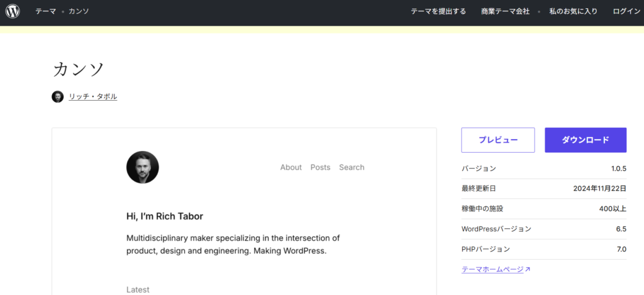644x295 pixels.
Task: Open テーマを提出する menu item
Action: (x=438, y=11)
